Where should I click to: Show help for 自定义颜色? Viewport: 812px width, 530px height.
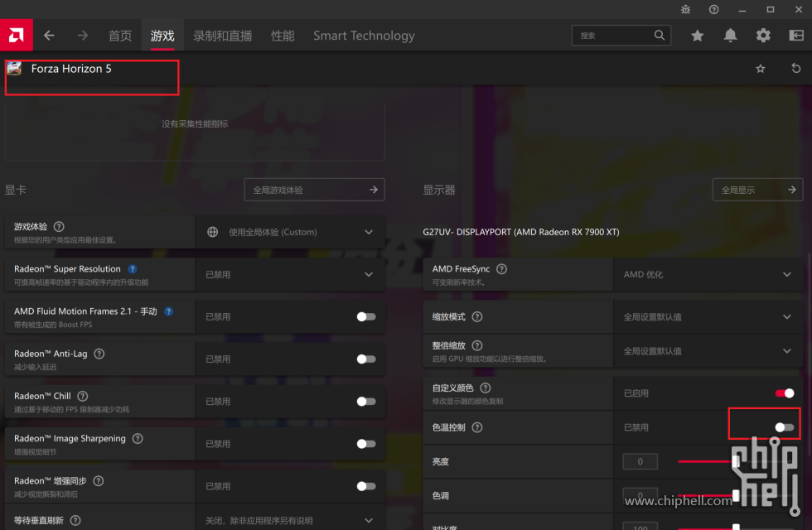486,388
